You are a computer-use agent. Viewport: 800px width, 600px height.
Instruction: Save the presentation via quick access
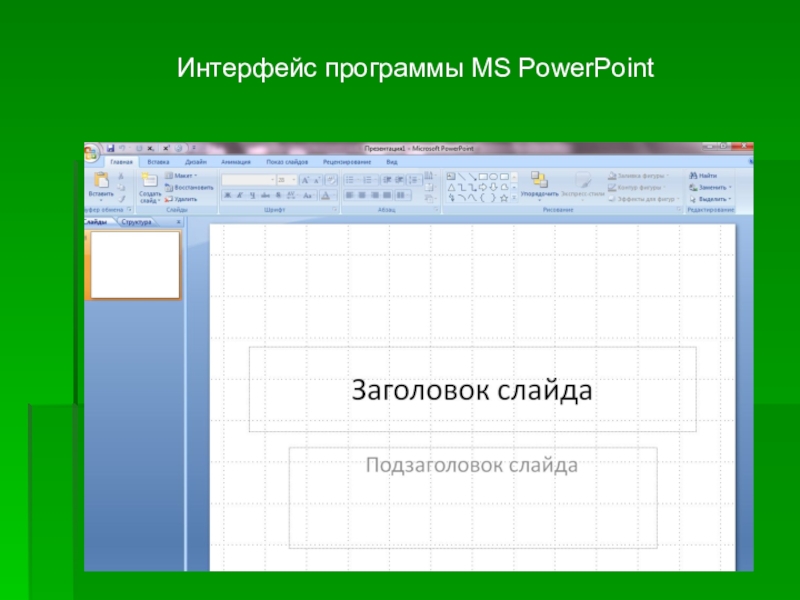110,148
